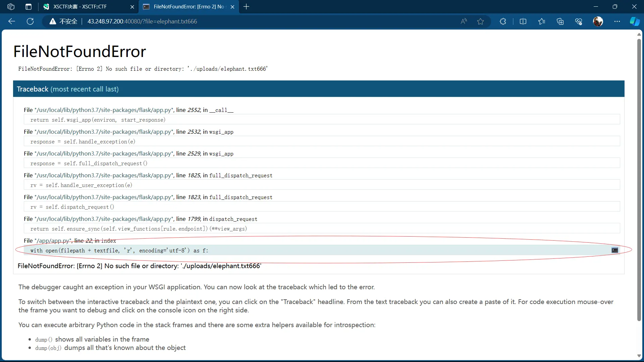Click the browser back arrow
The image size is (644, 362).
12,21
